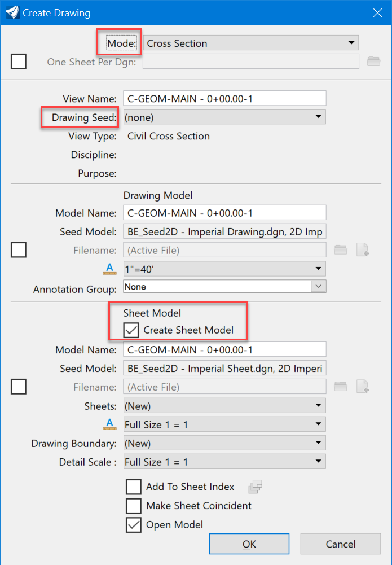Image resolution: width=392 pixels, height=565 pixels.
Task: Click the sheet index icon next to Add To Sheet Index
Action: click(x=255, y=487)
